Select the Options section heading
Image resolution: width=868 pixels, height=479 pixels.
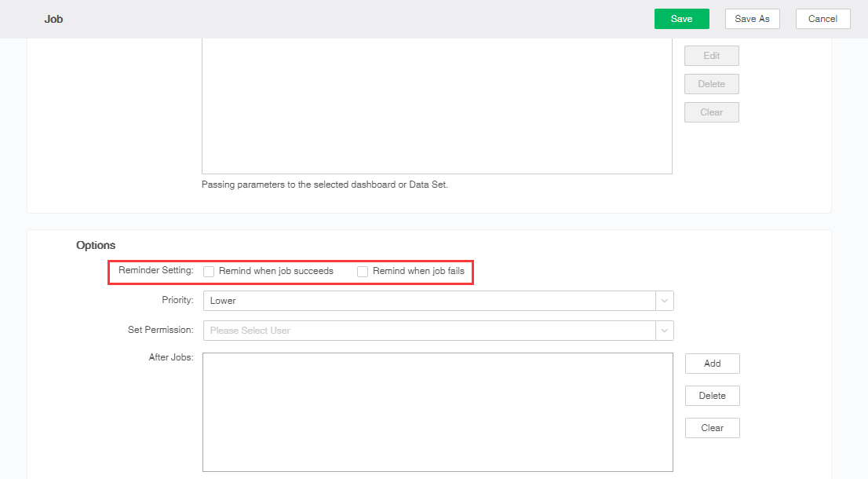[x=96, y=246]
